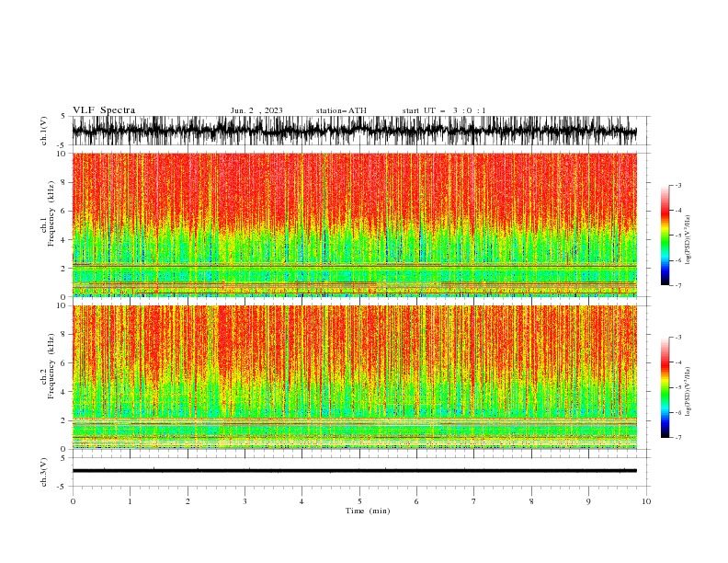Click the '-3' label on the upper color scale
Screen dimensions: 728x563
(677, 185)
